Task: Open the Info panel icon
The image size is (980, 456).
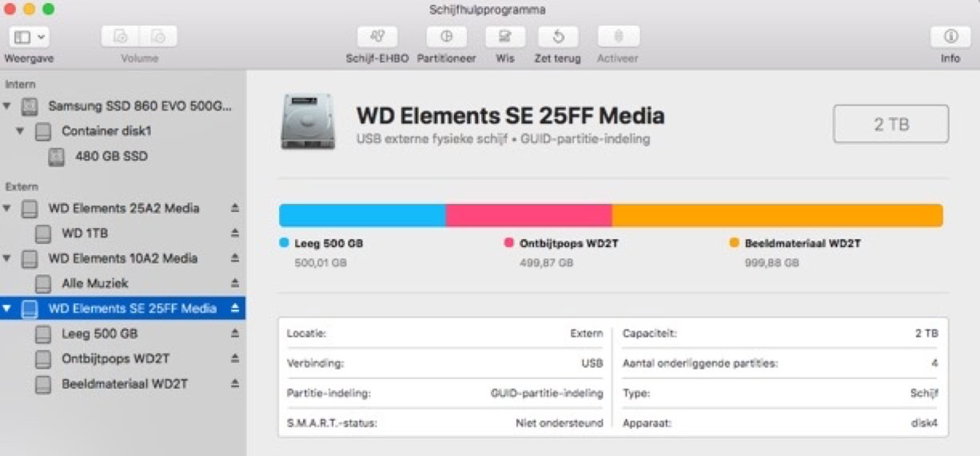Action: tap(950, 37)
